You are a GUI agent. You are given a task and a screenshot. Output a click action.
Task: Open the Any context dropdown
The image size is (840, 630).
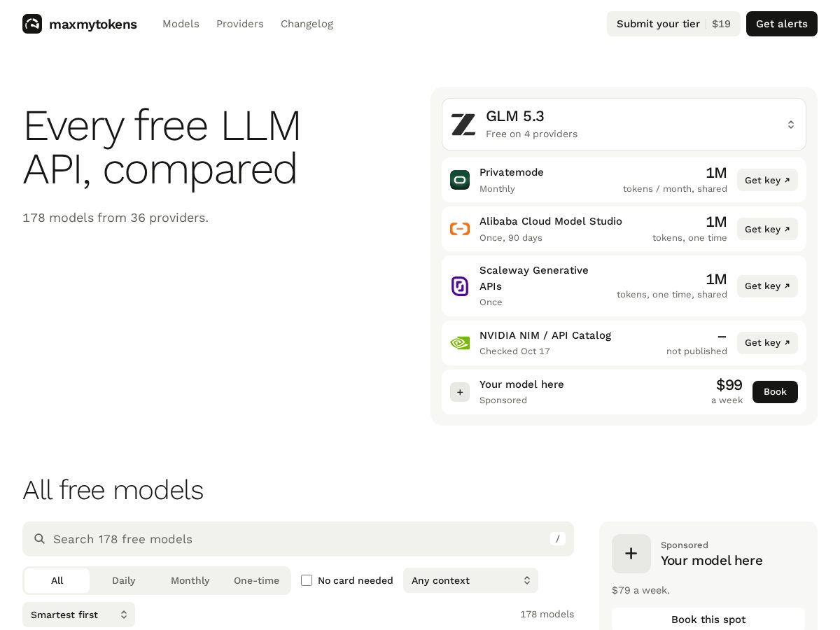pos(470,580)
